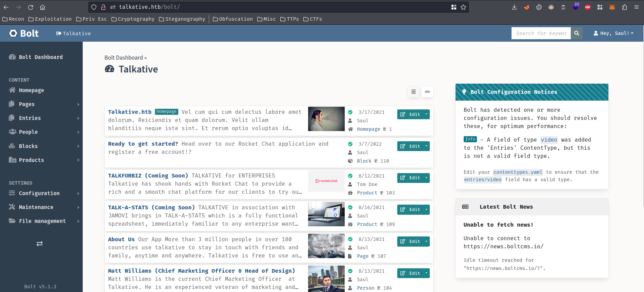Click the Bolt Dashboard sidebar icon

(x=12, y=57)
